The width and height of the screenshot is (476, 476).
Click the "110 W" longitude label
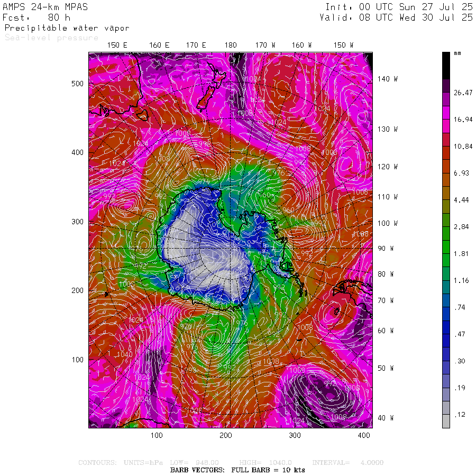388,197
